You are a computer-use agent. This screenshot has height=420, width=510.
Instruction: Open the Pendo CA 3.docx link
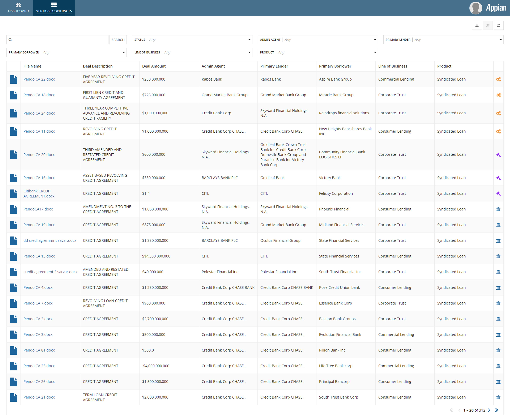tap(38, 335)
